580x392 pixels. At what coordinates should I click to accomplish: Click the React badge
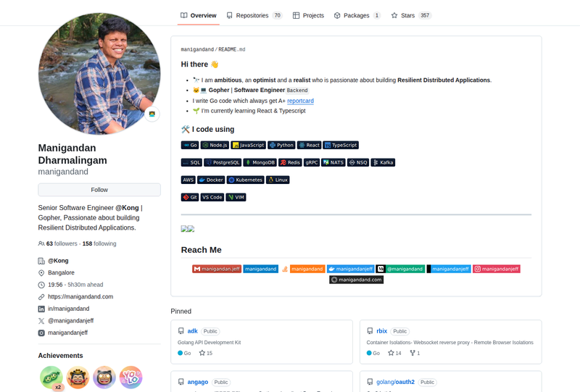pyautogui.click(x=309, y=145)
